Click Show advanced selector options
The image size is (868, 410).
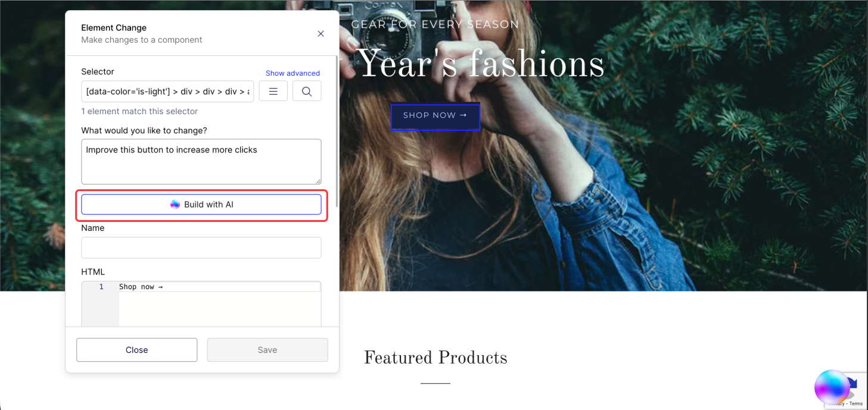[293, 73]
